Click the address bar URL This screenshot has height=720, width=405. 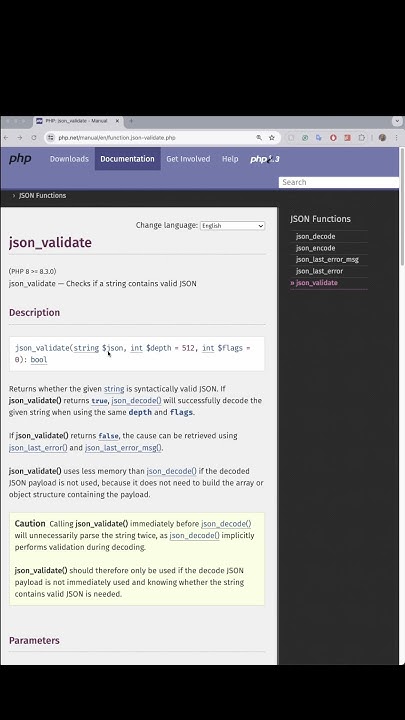click(x=117, y=138)
